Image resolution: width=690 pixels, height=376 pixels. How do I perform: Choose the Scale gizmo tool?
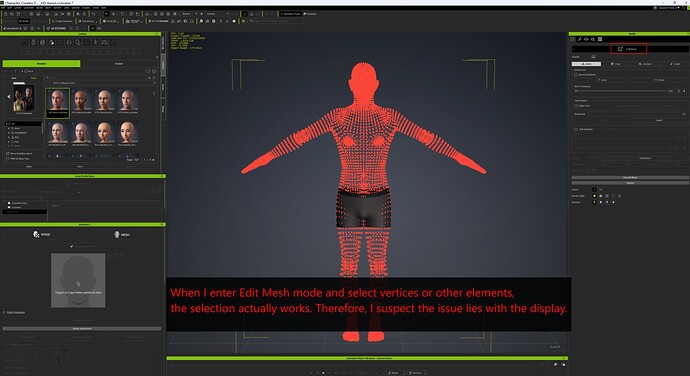pos(131,14)
